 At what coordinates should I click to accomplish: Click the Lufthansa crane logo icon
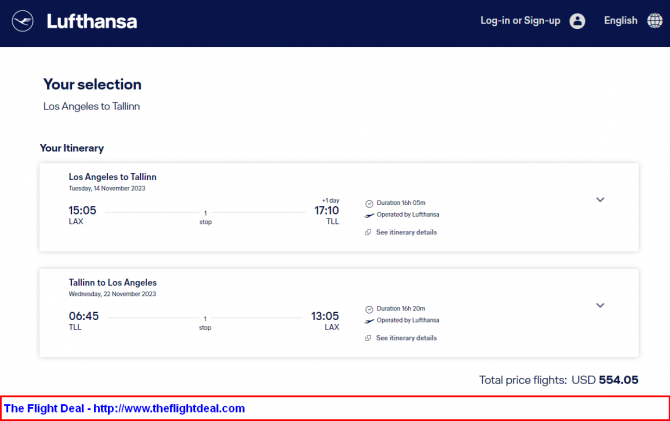[x=23, y=21]
